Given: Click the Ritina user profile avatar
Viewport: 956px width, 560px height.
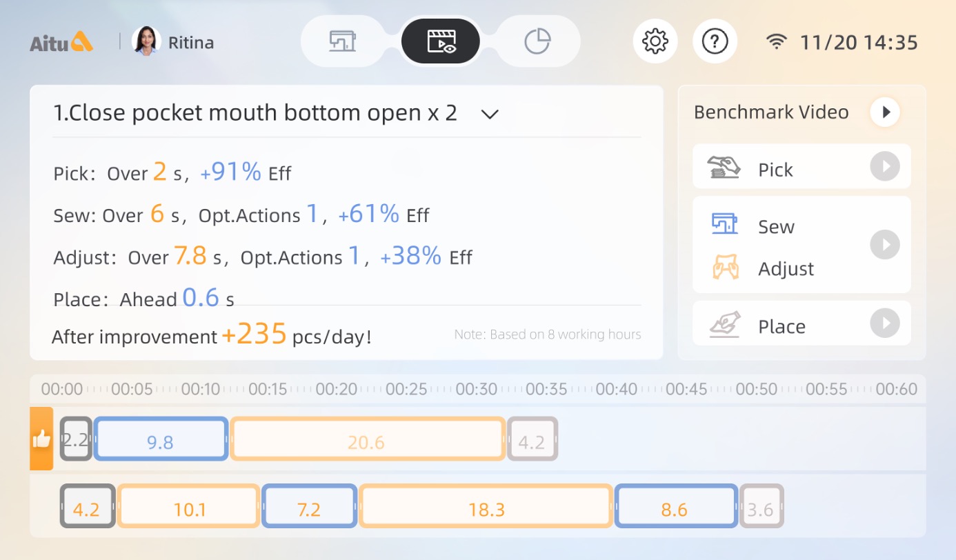Looking at the screenshot, I should 146,41.
